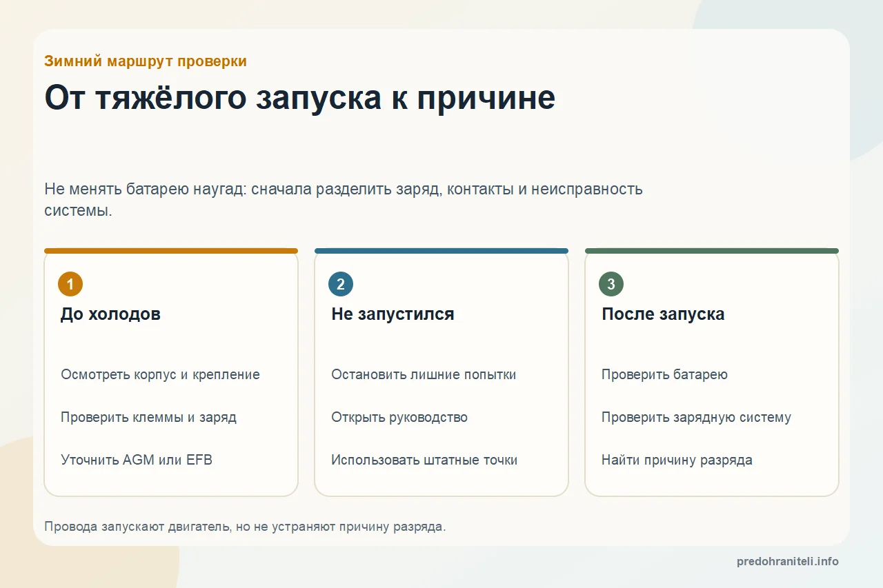Click 'Проверить клеммы и заряд'
Image resolution: width=883 pixels, height=588 pixels.
148,418
